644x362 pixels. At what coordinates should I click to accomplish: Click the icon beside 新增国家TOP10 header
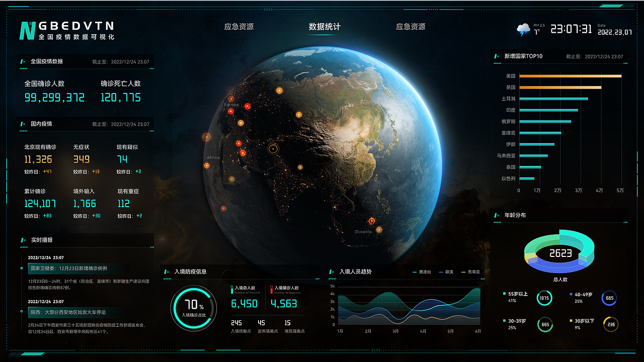point(497,57)
